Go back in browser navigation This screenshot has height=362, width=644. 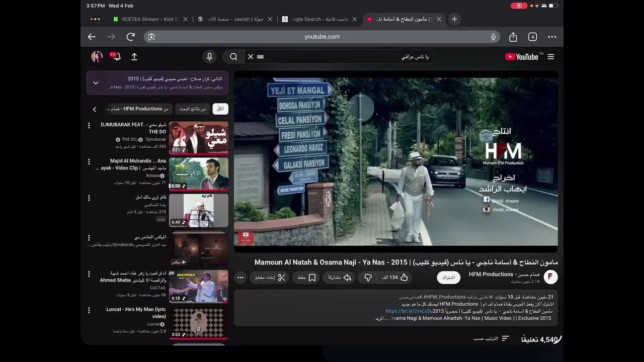[x=92, y=37]
